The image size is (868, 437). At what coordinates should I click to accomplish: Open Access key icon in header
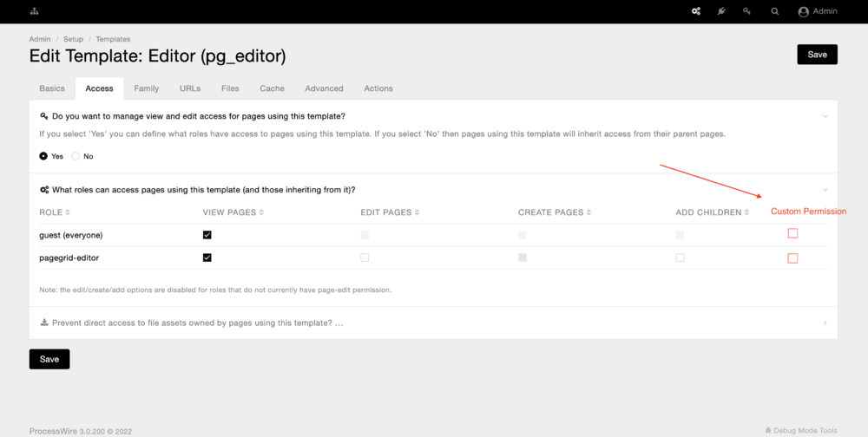[x=747, y=11]
